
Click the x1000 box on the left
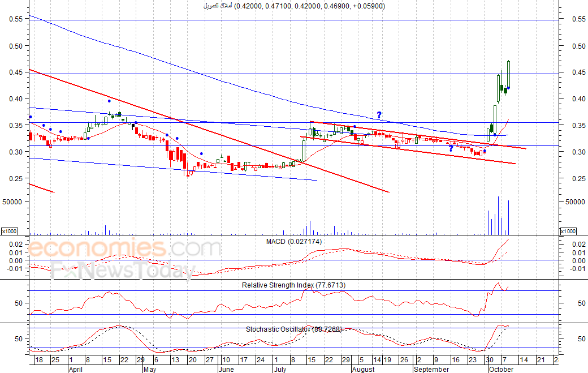click(x=9, y=231)
